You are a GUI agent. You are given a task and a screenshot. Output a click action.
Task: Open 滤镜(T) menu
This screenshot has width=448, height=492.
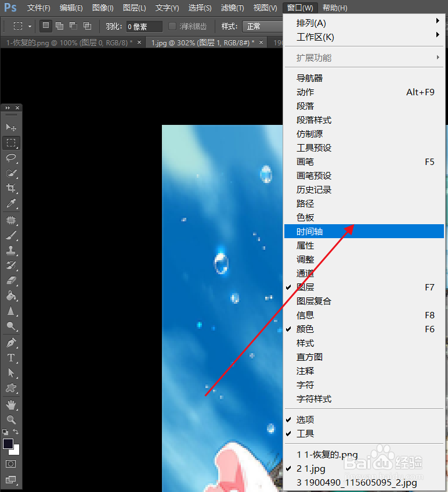coord(232,8)
